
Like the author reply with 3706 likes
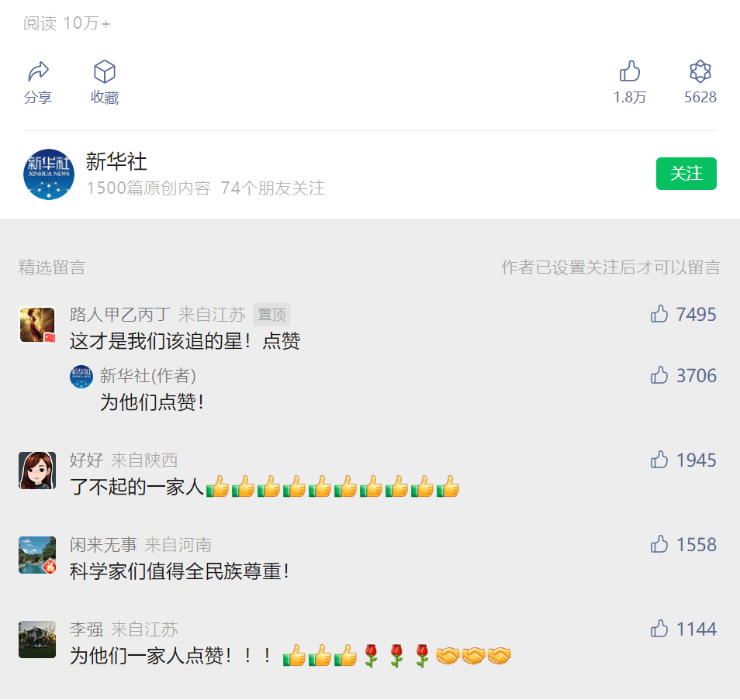(659, 375)
